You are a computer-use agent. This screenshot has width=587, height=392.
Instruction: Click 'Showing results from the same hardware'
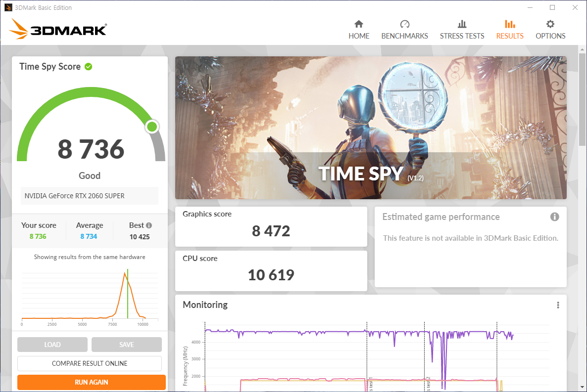90,257
